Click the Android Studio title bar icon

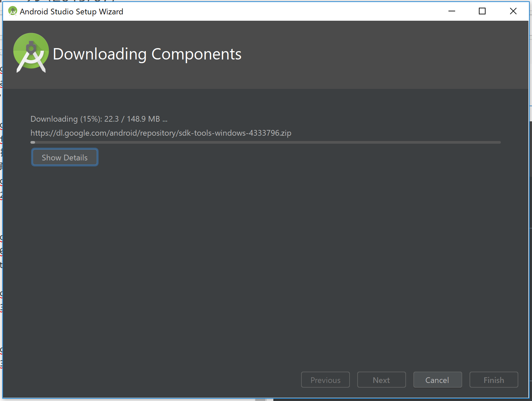12,11
